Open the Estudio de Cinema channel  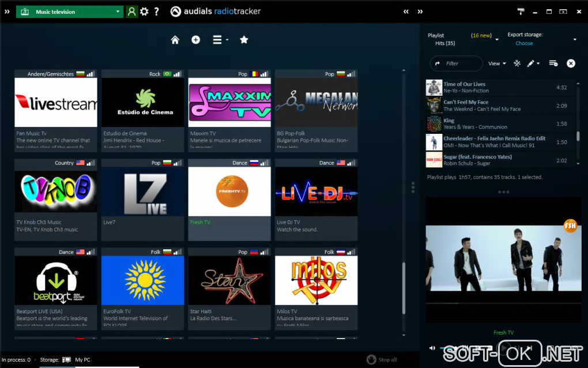142,111
